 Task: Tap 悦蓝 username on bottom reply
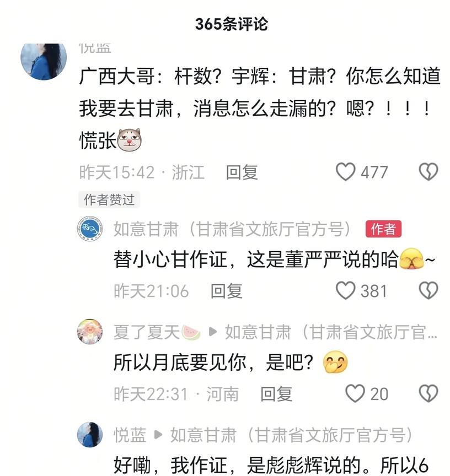click(x=130, y=435)
